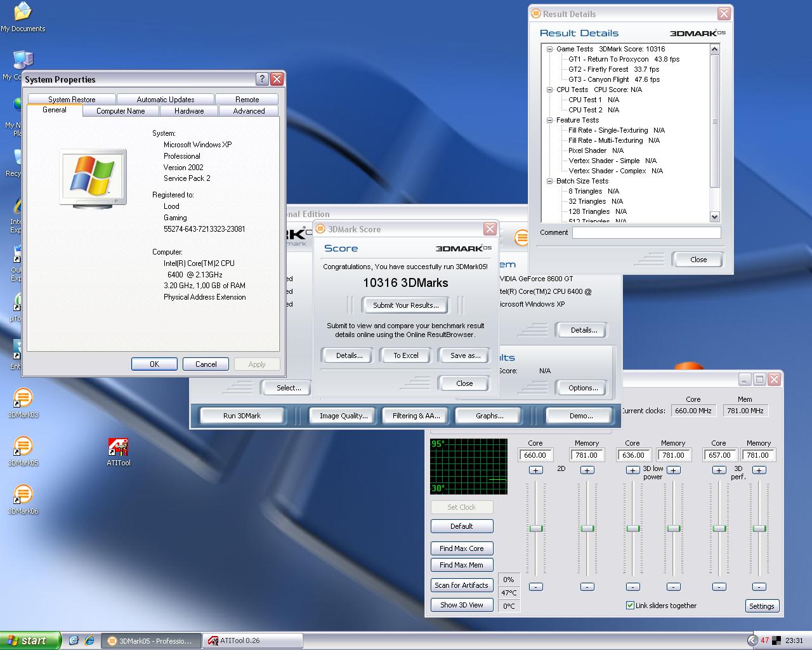Click Show 3D View button

coord(462,605)
